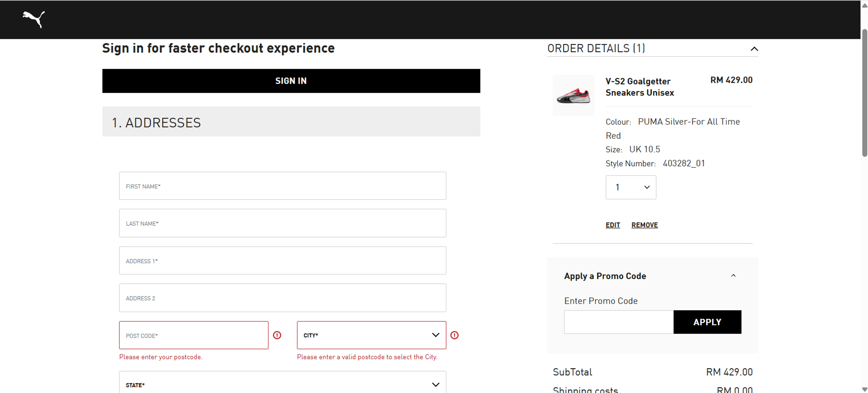Click the 1. ADDRESSES section header
This screenshot has height=393, width=868.
[291, 122]
